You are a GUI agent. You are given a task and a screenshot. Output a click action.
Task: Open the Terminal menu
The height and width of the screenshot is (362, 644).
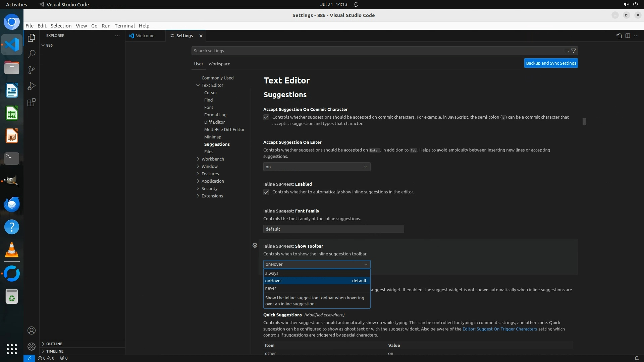tap(124, 26)
